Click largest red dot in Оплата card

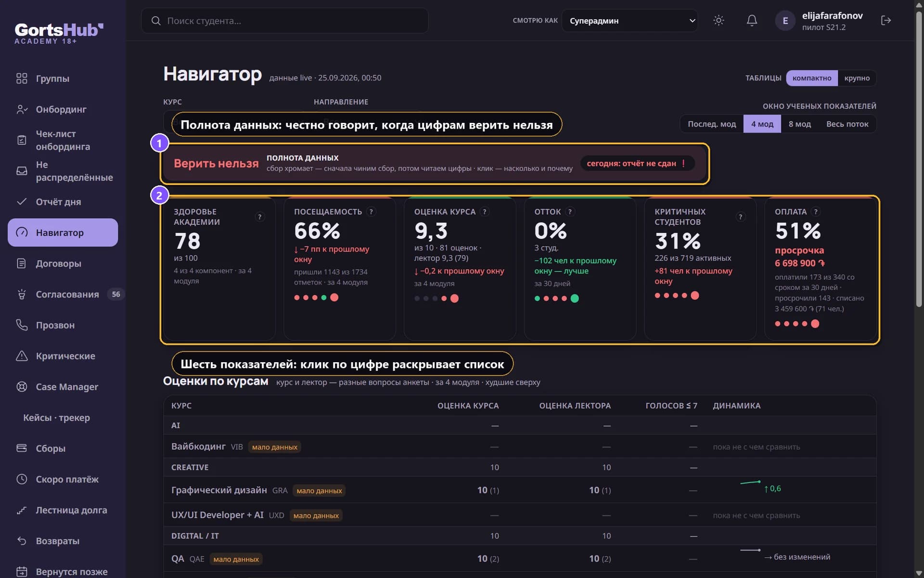click(815, 324)
